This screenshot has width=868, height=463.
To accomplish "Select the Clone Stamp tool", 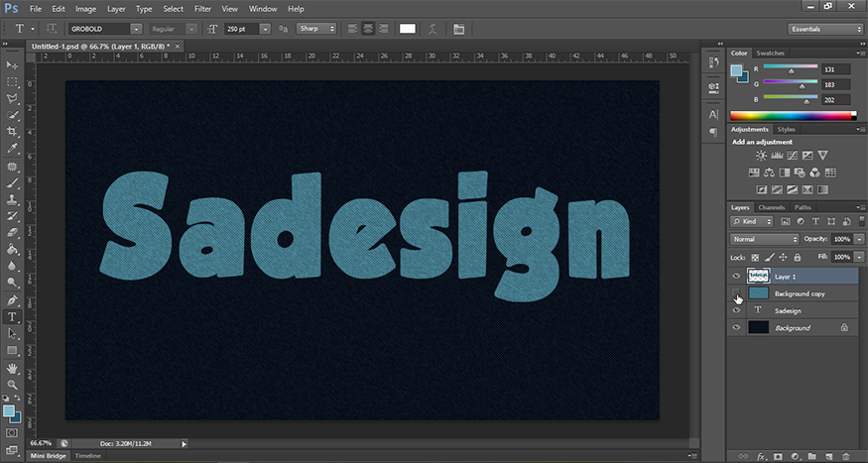I will [12, 199].
